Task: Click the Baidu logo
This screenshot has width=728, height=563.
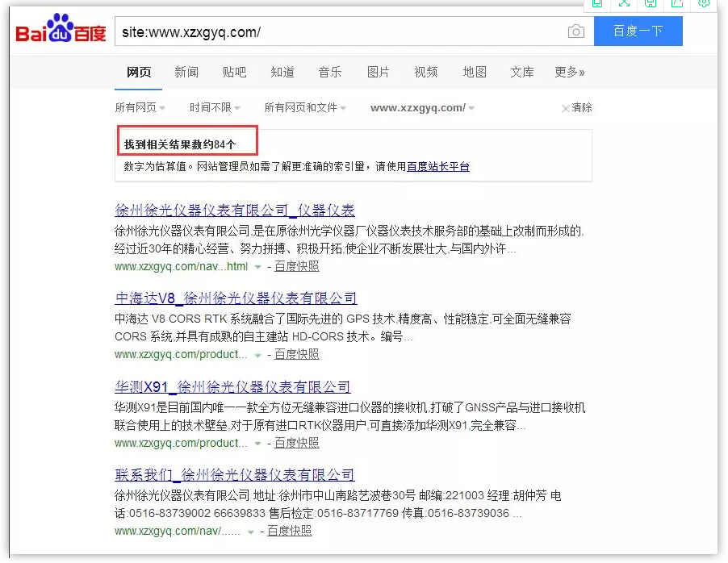Action: click(x=61, y=29)
